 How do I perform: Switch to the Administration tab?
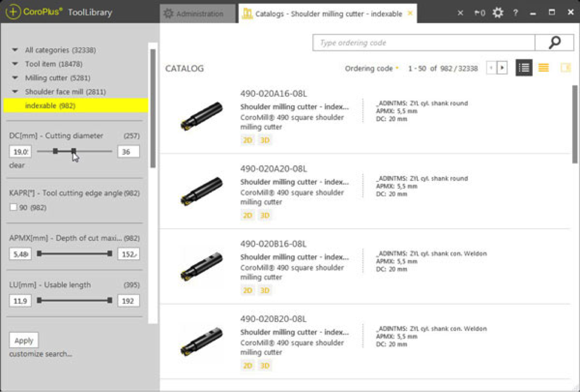coord(198,13)
